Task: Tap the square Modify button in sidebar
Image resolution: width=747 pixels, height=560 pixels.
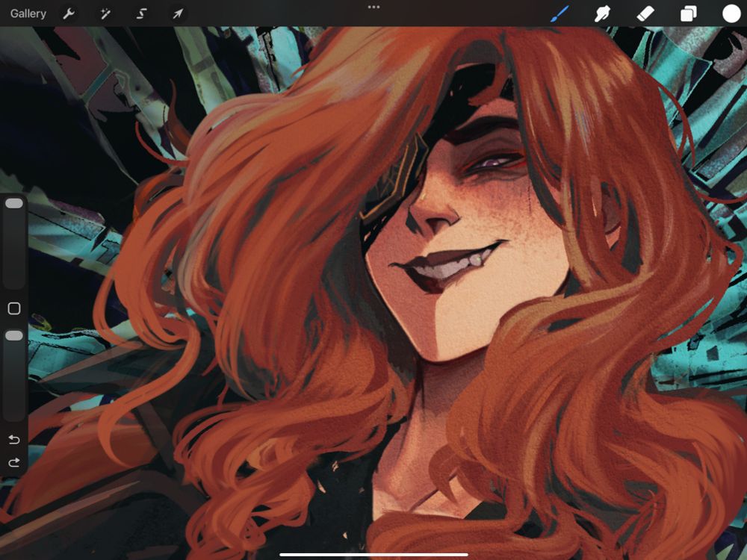Action: (13, 308)
